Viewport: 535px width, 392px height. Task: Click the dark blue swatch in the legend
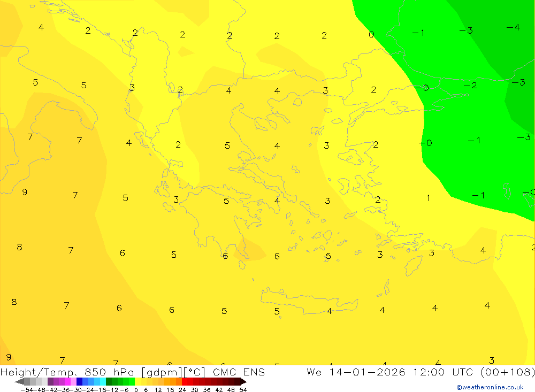[x=79, y=382]
